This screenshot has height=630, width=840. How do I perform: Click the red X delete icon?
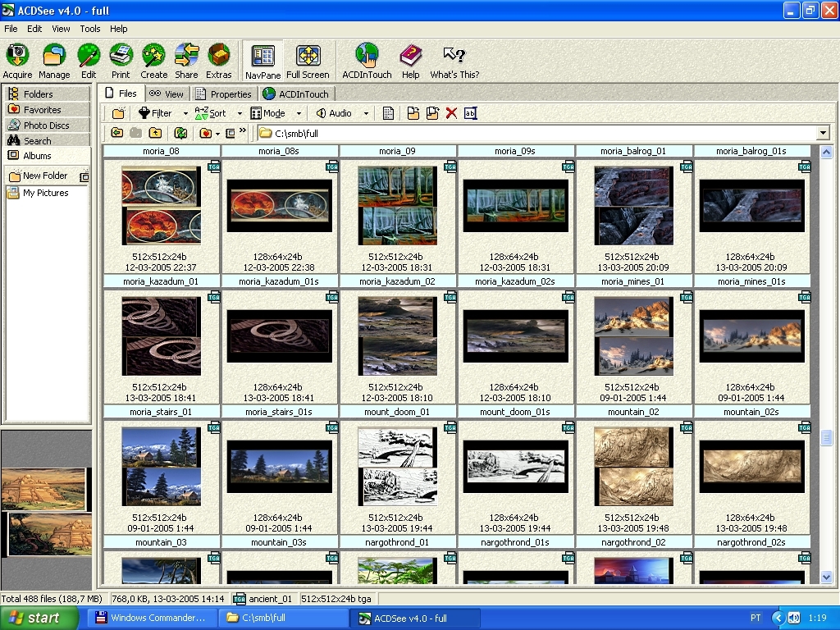click(451, 113)
